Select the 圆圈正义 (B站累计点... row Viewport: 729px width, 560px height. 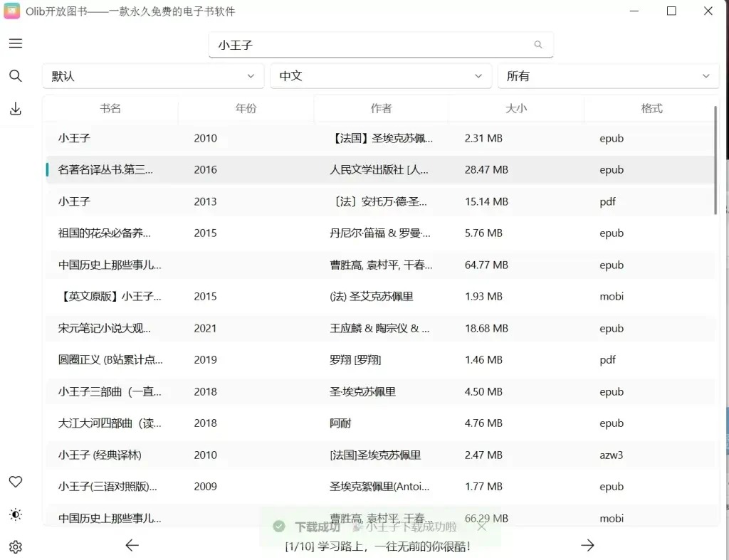pos(380,360)
